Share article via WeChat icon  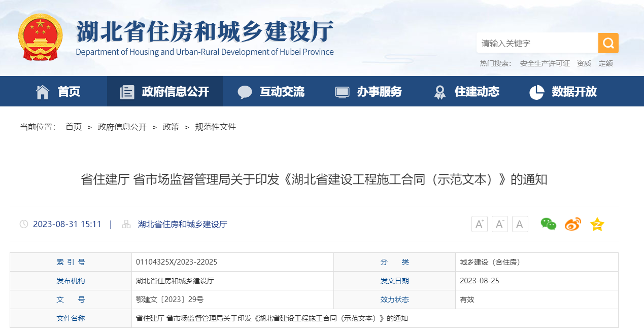coord(549,224)
